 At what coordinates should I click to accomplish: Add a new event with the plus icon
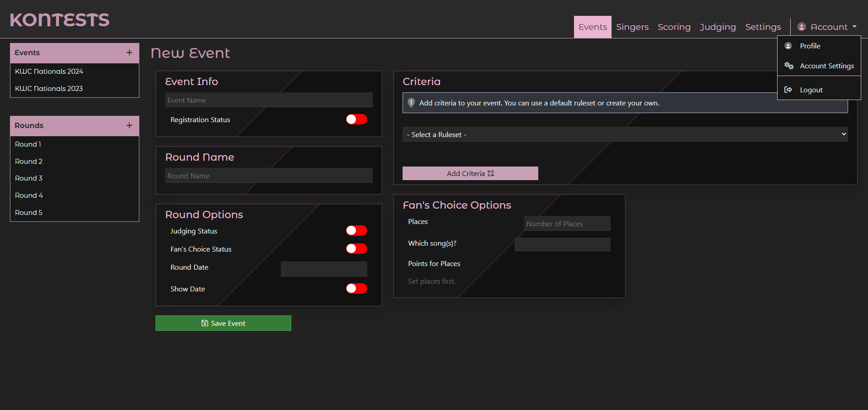(x=129, y=52)
